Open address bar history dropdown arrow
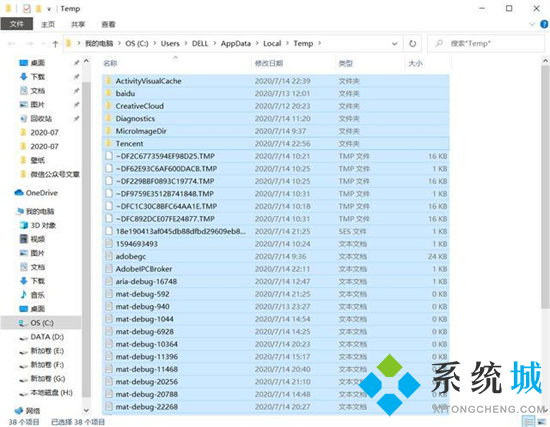This screenshot has height=427, width=550. [x=395, y=44]
